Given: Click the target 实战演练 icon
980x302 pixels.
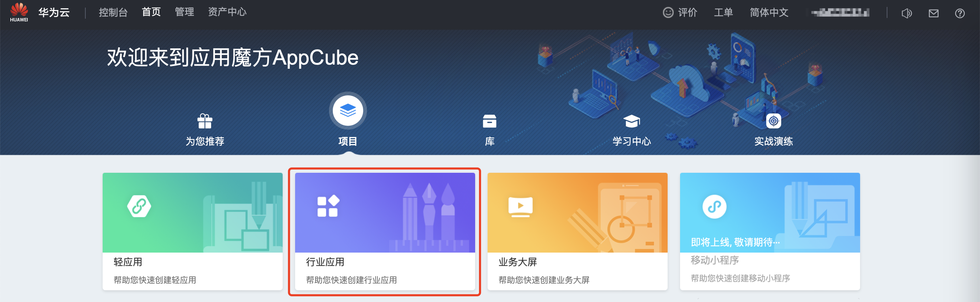Looking at the screenshot, I should click(773, 121).
